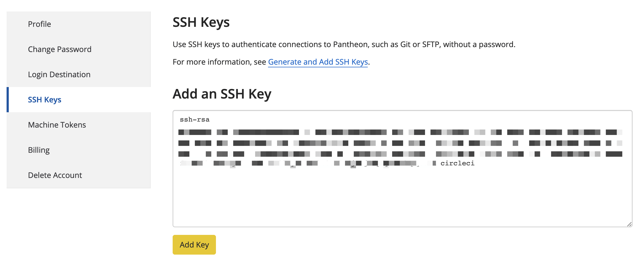The height and width of the screenshot is (265, 644).
Task: Click the circleci comment in key field
Action: click(457, 163)
